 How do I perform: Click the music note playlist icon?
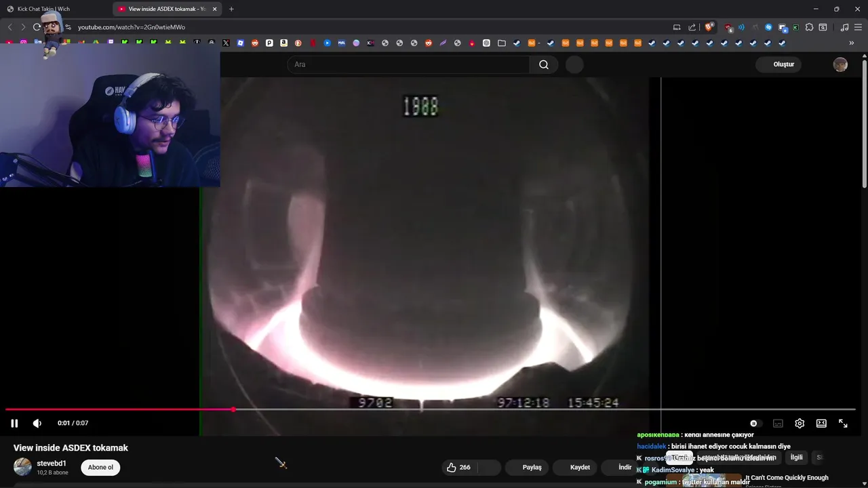click(844, 27)
